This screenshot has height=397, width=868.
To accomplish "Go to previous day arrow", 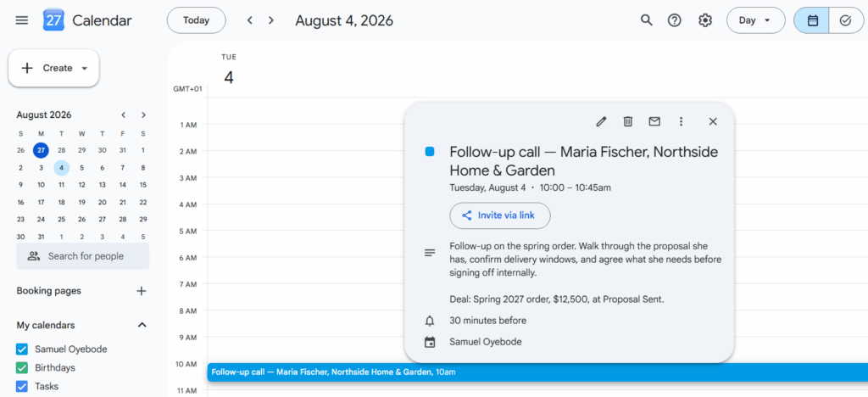I will [250, 20].
